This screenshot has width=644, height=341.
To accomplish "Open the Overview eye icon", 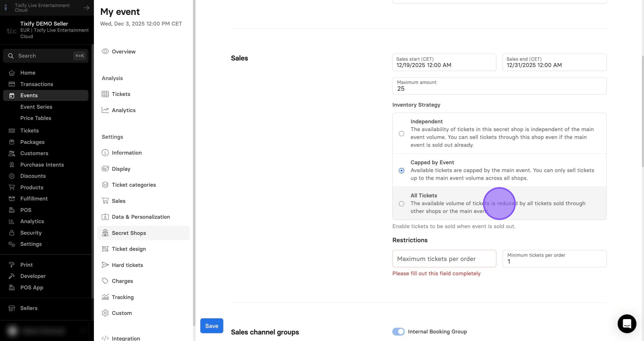I will coord(105,51).
